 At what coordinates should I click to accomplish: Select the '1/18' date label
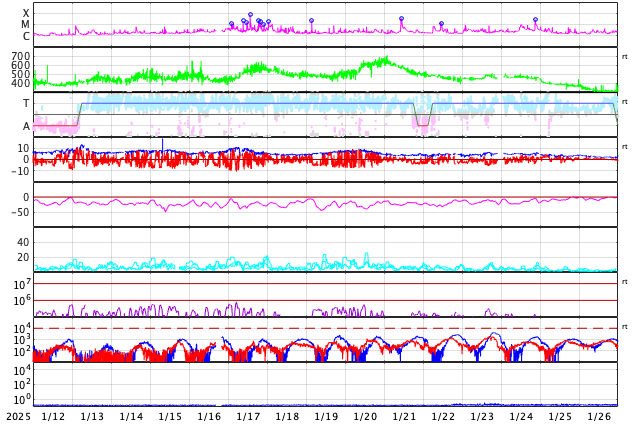click(x=287, y=417)
